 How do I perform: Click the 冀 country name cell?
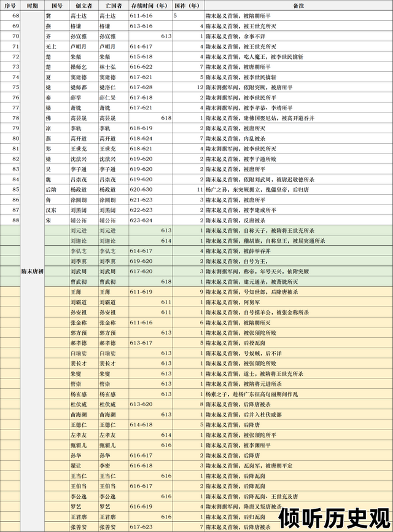(x=57, y=15)
